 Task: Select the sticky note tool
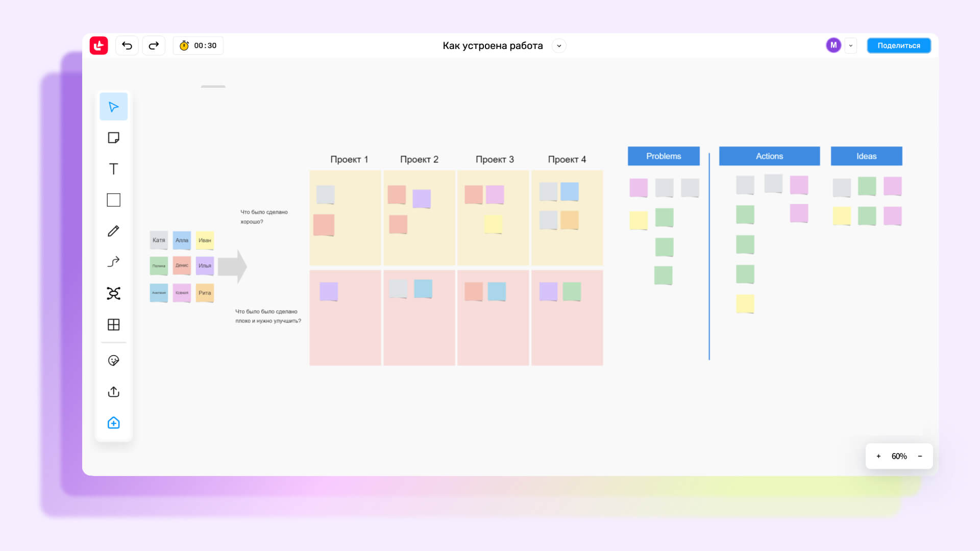tap(113, 138)
